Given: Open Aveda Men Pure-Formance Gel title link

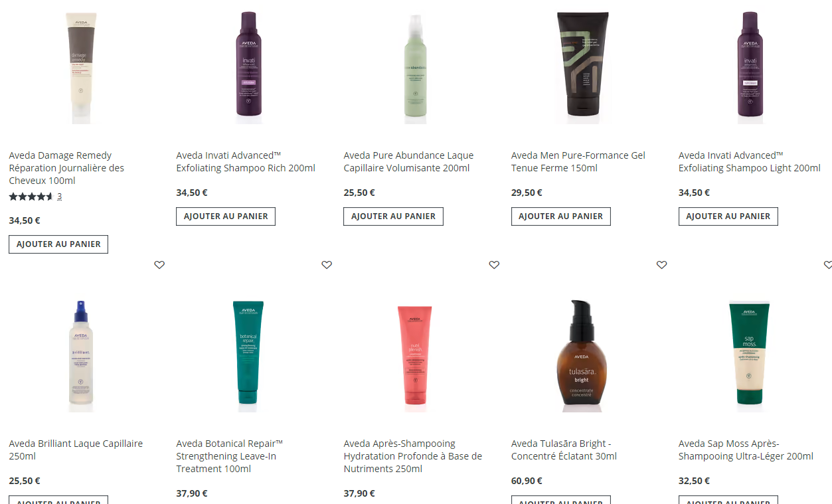Looking at the screenshot, I should pos(578,161).
